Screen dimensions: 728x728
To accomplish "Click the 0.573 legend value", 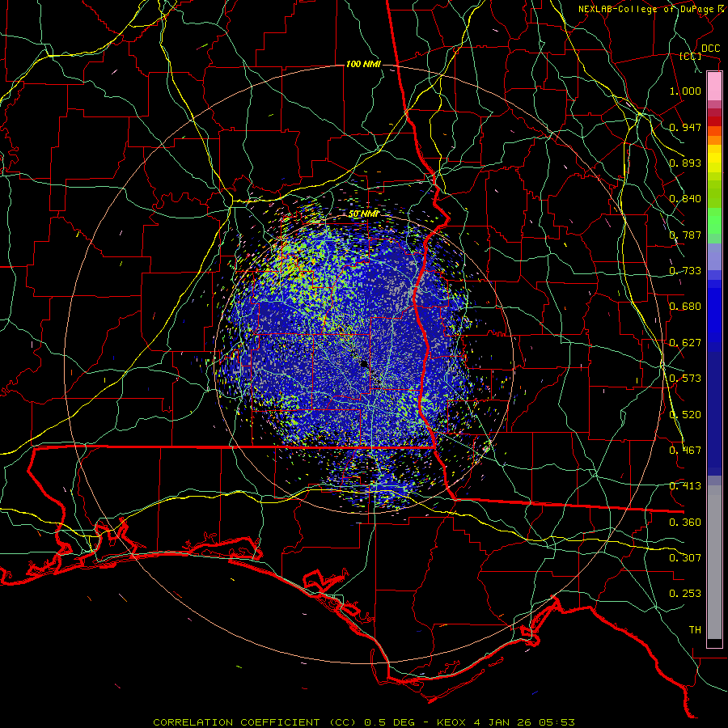I will pos(685,379).
